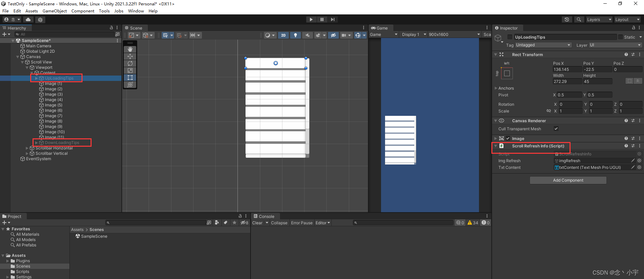Click the Gizmos sphere icon
This screenshot has width=644, height=279.
click(x=358, y=35)
